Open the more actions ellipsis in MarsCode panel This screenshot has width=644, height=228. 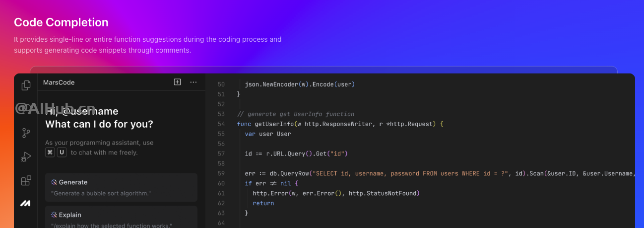pyautogui.click(x=193, y=82)
